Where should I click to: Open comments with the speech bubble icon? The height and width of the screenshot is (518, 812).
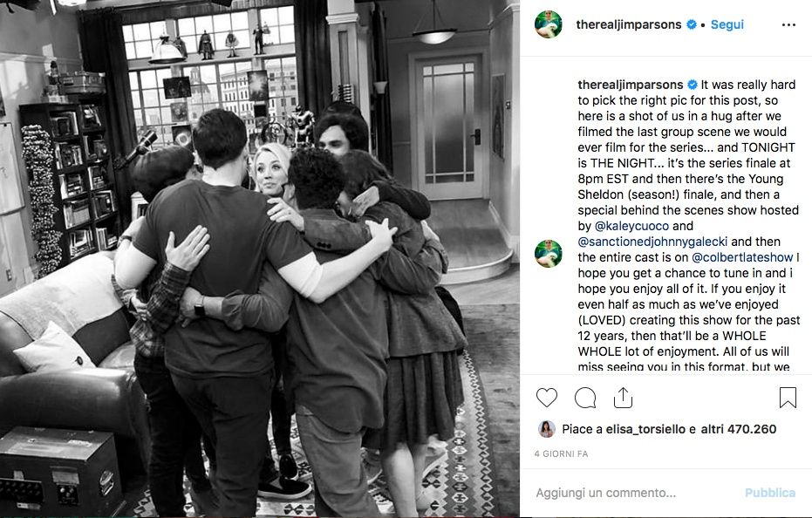click(x=585, y=398)
